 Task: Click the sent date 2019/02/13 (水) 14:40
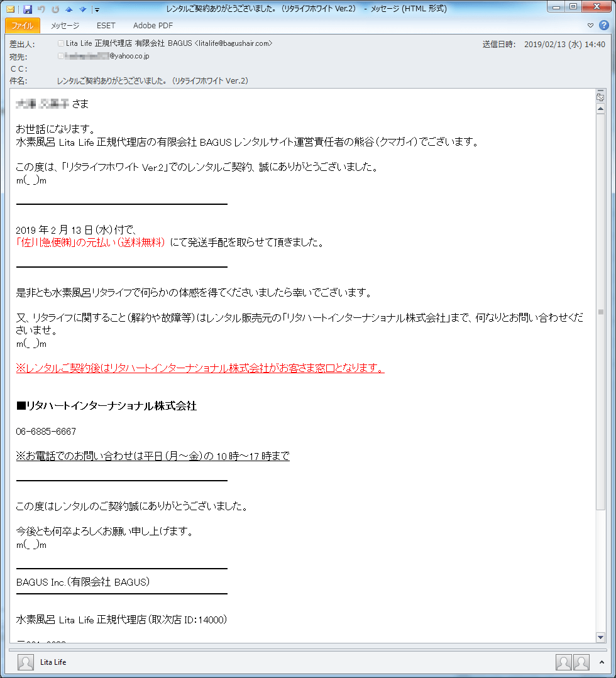(564, 44)
